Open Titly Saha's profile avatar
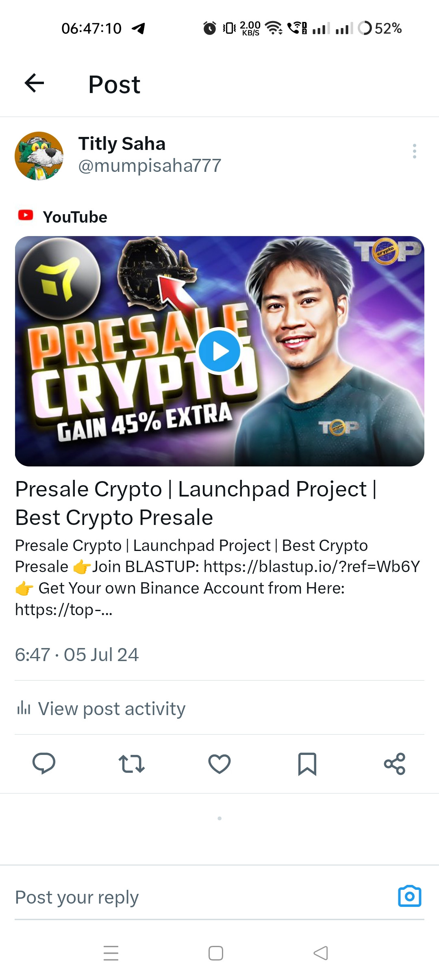This screenshot has height=980, width=439. click(39, 156)
